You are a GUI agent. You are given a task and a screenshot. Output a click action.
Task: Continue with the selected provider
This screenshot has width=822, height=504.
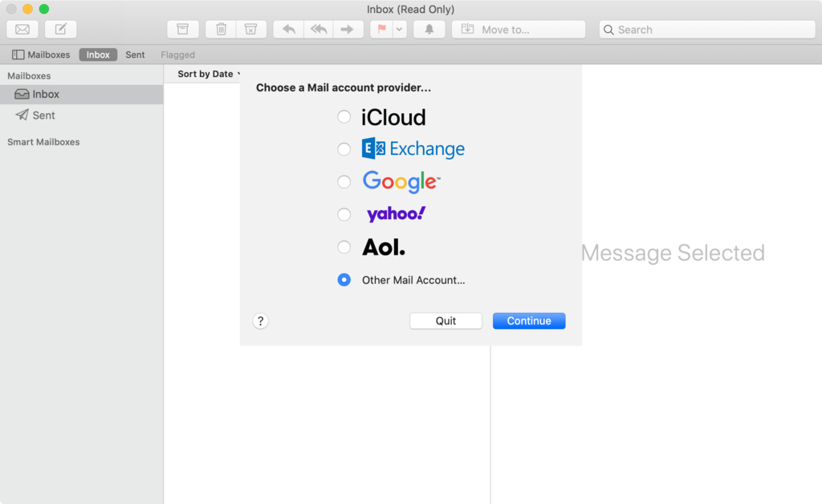[528, 320]
